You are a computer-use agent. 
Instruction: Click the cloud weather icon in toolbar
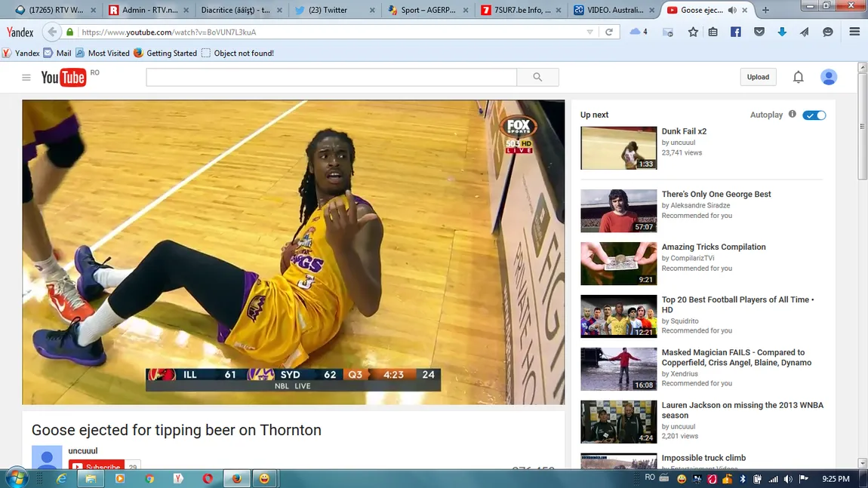(636, 32)
